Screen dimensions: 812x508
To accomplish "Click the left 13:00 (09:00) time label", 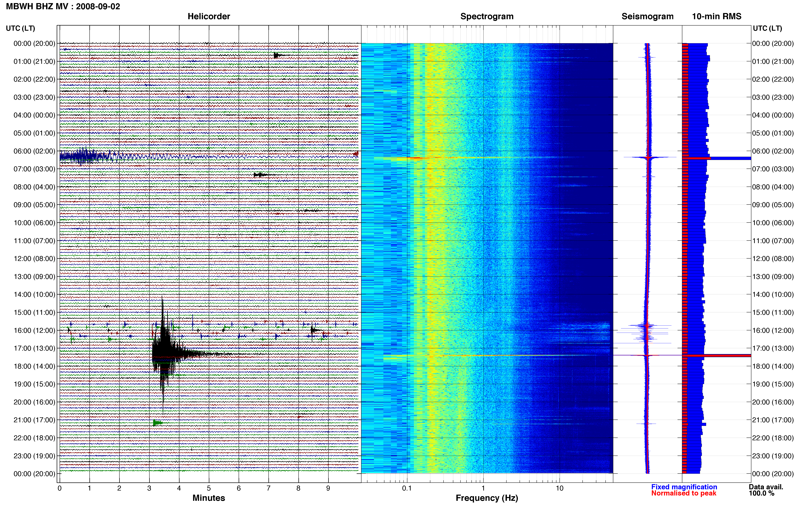I will click(x=34, y=277).
